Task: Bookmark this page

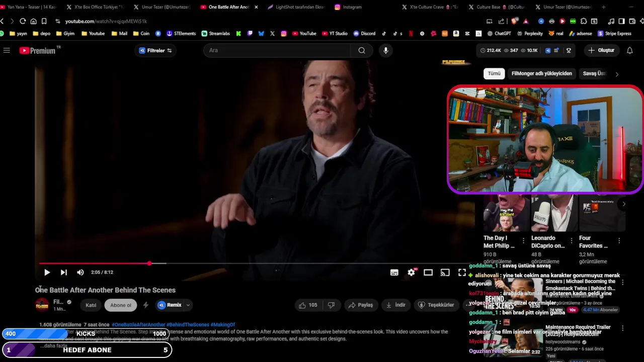Action: 44,21
